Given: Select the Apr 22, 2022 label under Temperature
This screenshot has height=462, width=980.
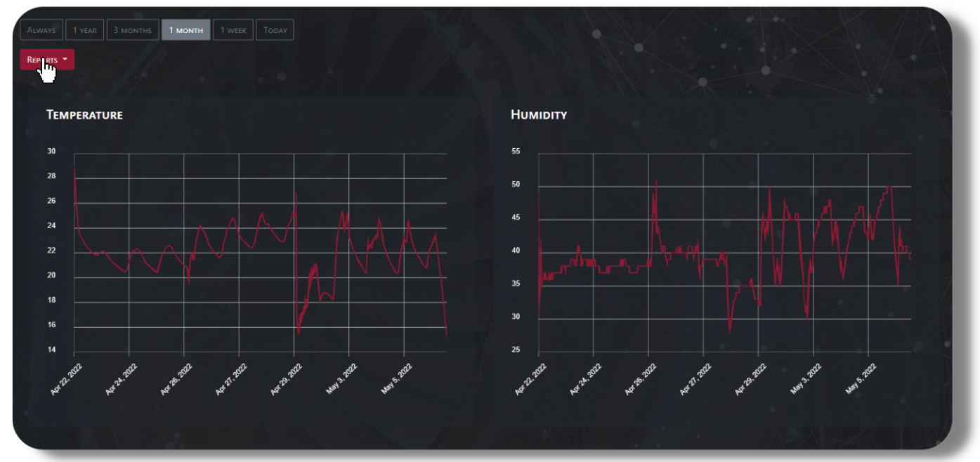Looking at the screenshot, I should [x=66, y=379].
